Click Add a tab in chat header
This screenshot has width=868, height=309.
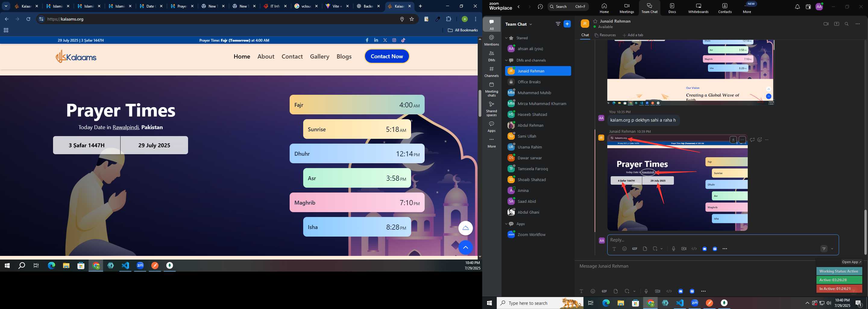point(633,35)
